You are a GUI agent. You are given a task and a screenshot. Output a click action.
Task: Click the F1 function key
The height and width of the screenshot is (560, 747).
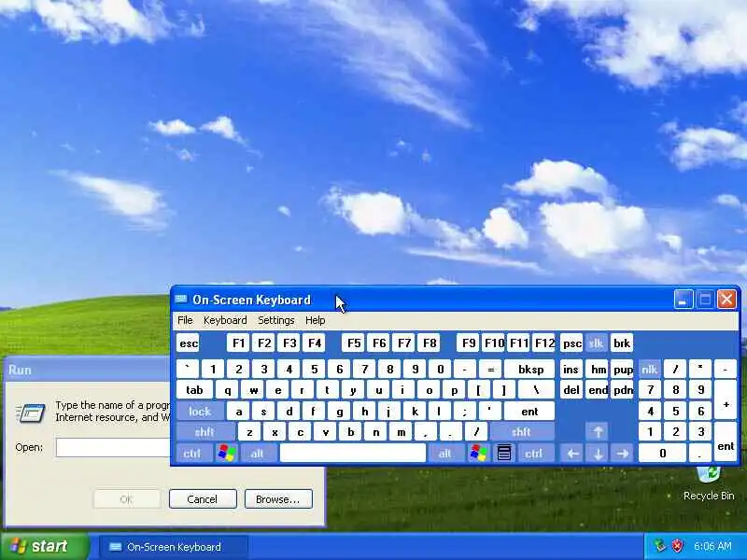[238, 343]
